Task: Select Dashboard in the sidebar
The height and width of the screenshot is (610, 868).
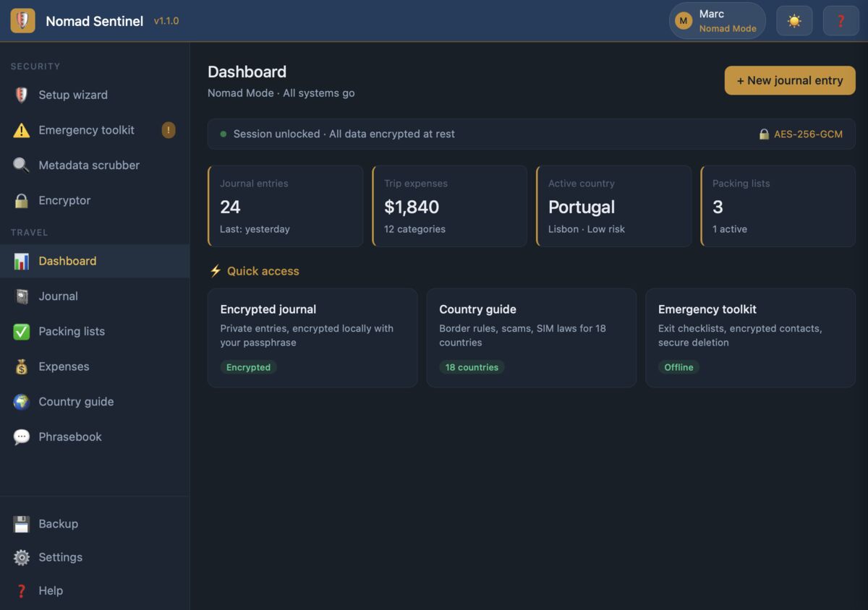Action: 95,262
